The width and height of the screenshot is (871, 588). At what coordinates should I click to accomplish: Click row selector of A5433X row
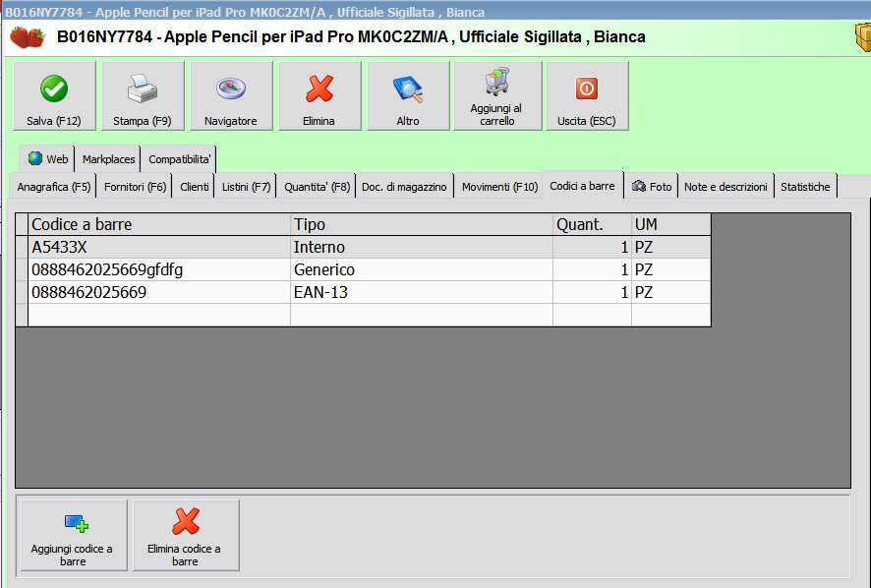pos(22,248)
